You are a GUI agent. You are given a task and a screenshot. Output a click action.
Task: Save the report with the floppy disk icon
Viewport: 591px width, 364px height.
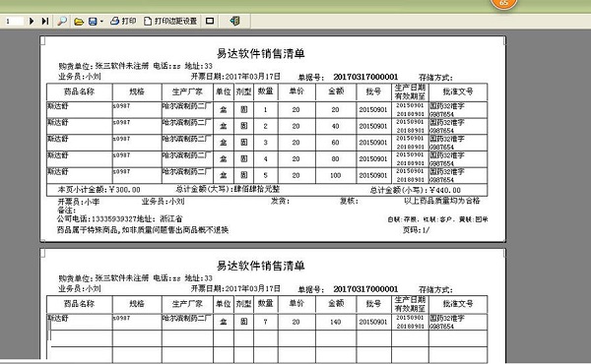[x=93, y=22]
